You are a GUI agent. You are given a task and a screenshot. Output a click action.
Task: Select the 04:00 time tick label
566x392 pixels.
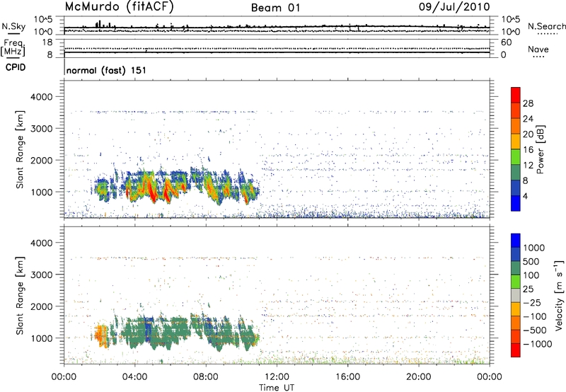(134, 377)
